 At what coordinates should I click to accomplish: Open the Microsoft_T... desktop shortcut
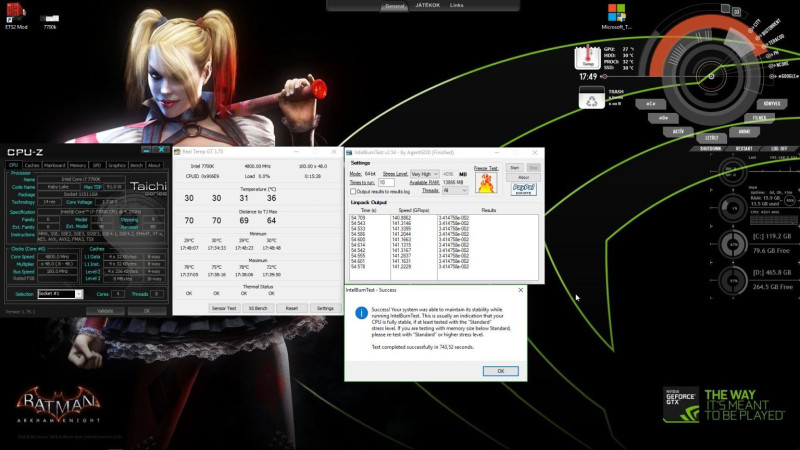616,16
